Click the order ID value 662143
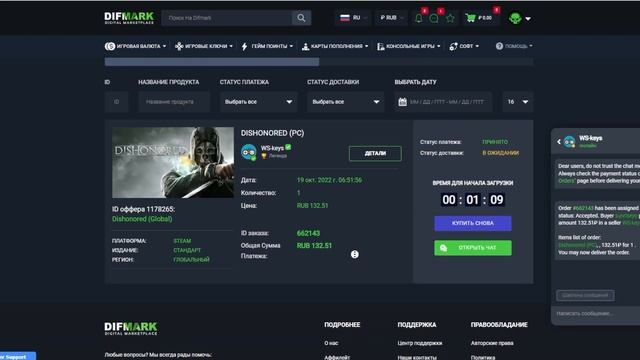 tap(308, 233)
